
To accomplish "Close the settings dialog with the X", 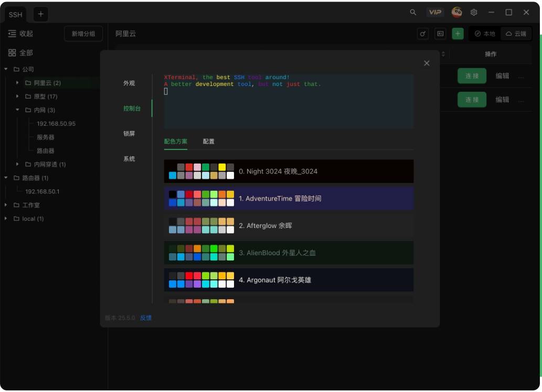I will [427, 63].
